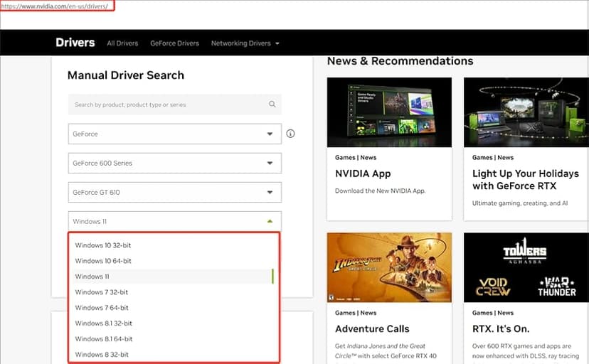The image size is (589, 364).
Task: Open the GeForce 600 Series dropdown
Action: (174, 163)
